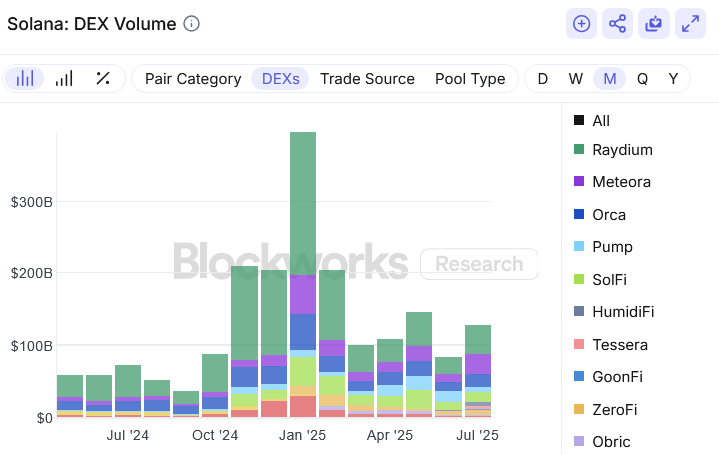Toggle SolFi series in legend
The height and width of the screenshot is (455, 719).
600,279
